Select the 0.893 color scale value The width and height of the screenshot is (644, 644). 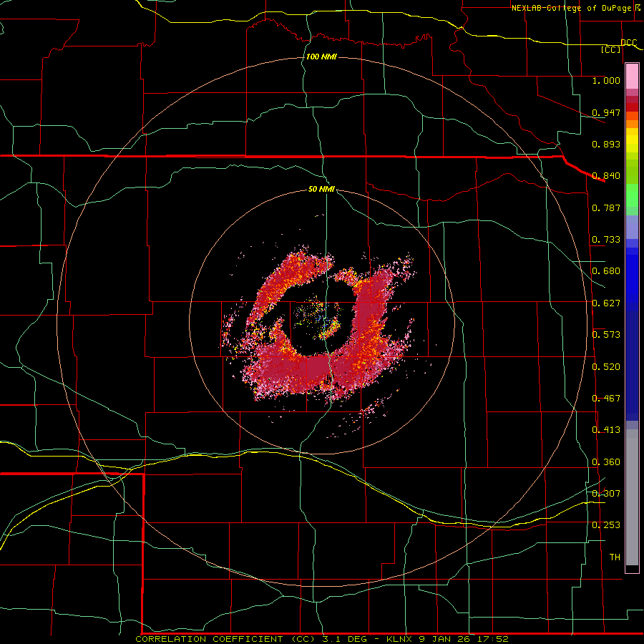(606, 144)
